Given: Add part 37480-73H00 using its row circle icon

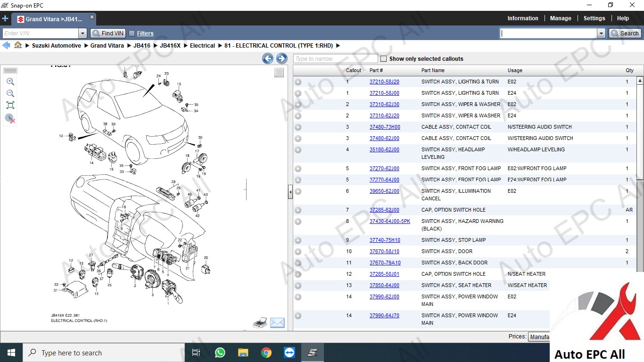Looking at the screenshot, I should coord(298,127).
